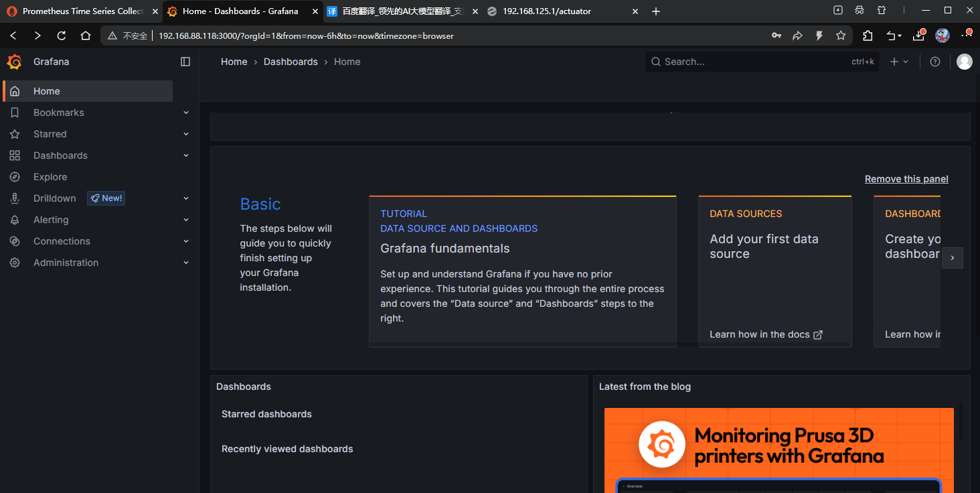Expand the Dashboards section chevron
980x493 pixels.
click(x=186, y=155)
